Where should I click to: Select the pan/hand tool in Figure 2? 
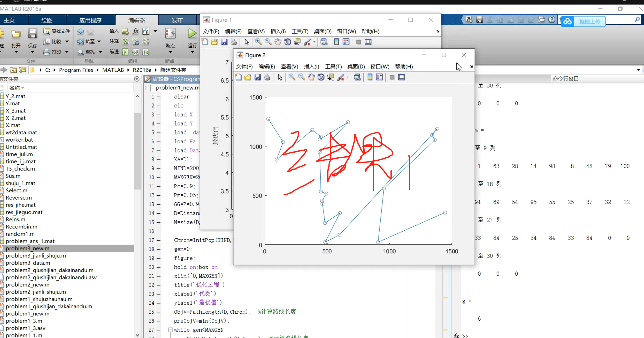(311, 77)
